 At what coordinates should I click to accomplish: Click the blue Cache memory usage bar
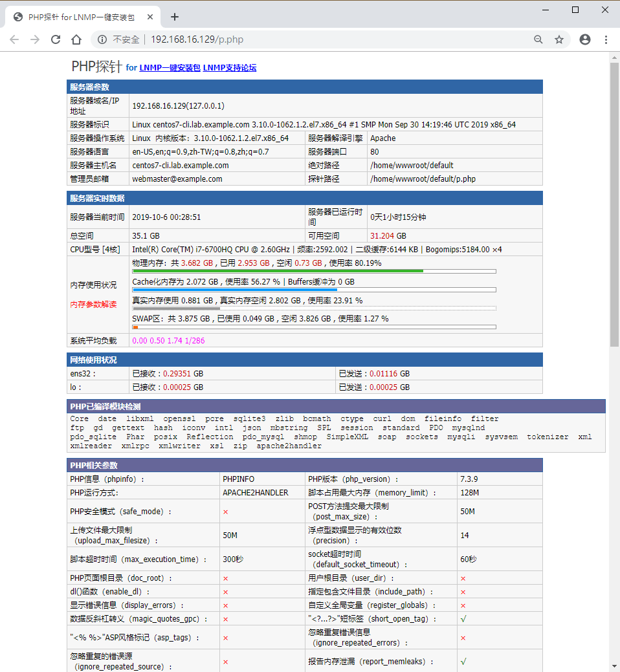point(235,290)
